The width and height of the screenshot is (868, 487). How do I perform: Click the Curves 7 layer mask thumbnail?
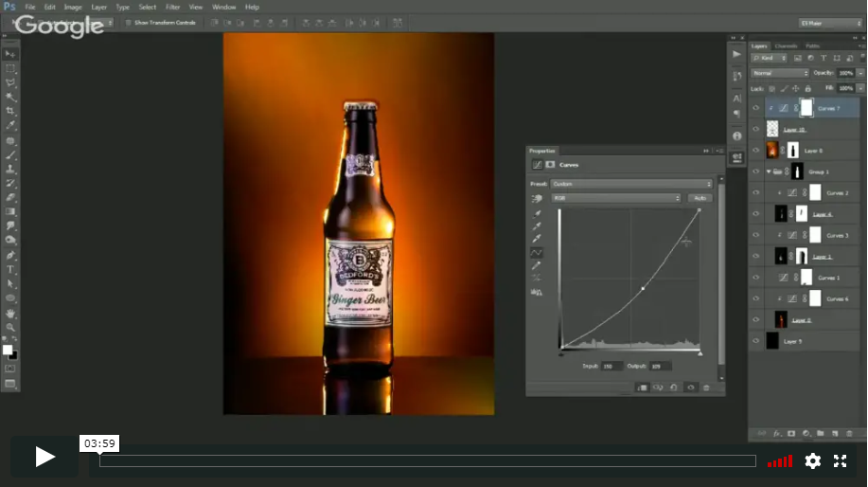(806, 108)
